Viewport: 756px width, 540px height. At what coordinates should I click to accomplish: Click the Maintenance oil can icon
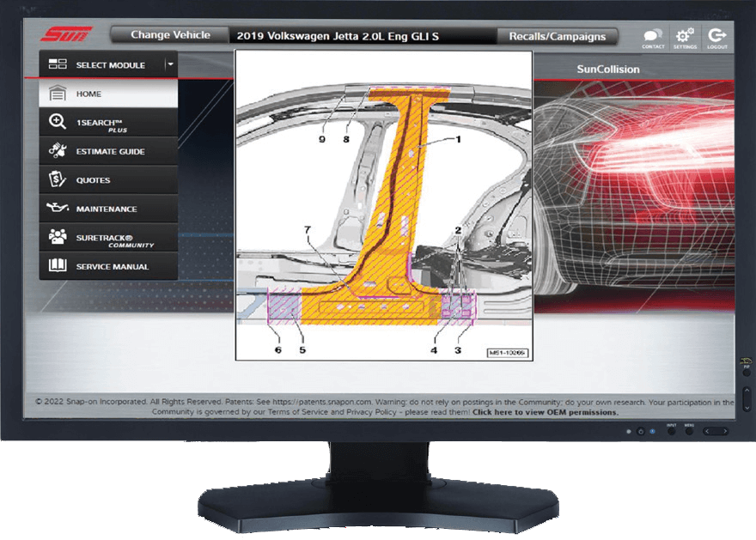(x=58, y=209)
